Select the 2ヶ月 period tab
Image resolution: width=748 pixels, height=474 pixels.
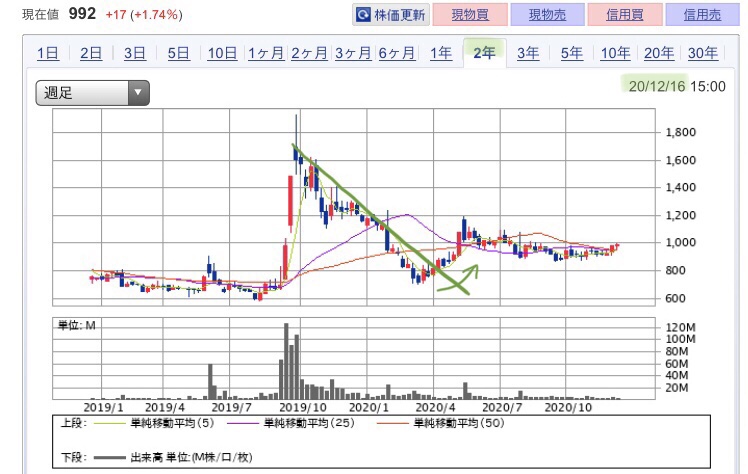click(x=309, y=53)
